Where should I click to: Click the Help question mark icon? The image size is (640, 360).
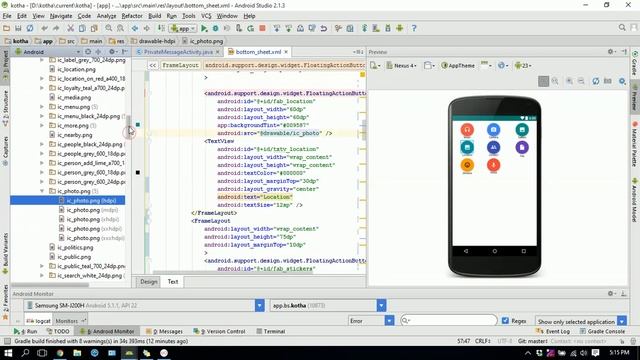click(x=414, y=28)
